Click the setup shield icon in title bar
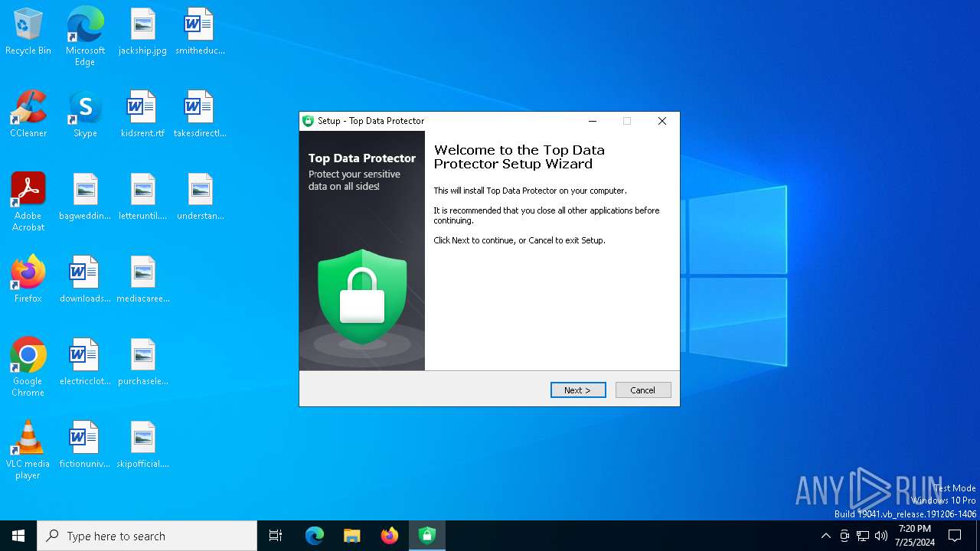This screenshot has height=551, width=980. click(x=309, y=121)
